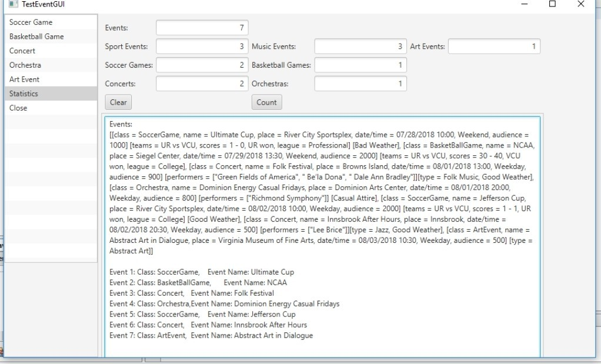Click the Orchestras field showing 1
Viewport: 601px width, 364px height.
click(360, 83)
